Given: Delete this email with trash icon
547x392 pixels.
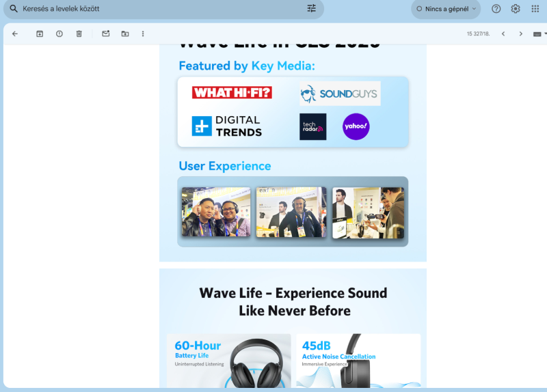Looking at the screenshot, I should click(x=79, y=33).
